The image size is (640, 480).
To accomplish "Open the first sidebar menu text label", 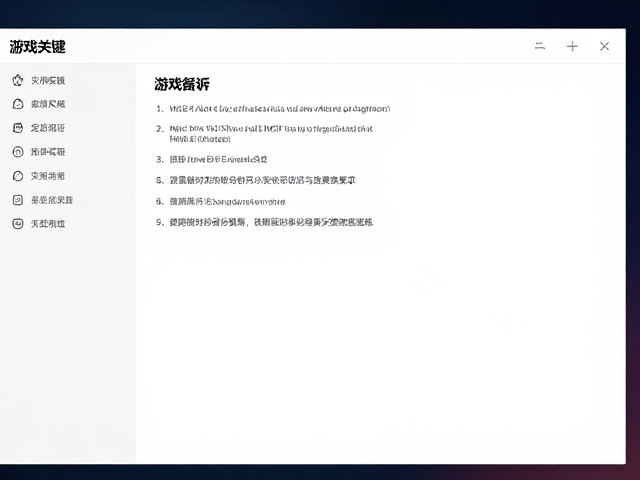I will [x=48, y=80].
